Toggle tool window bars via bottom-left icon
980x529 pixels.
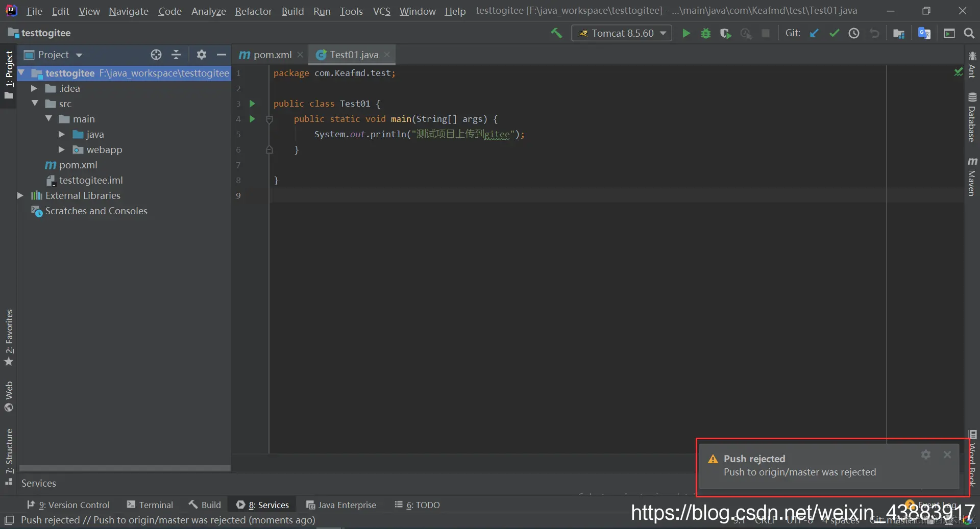point(9,520)
